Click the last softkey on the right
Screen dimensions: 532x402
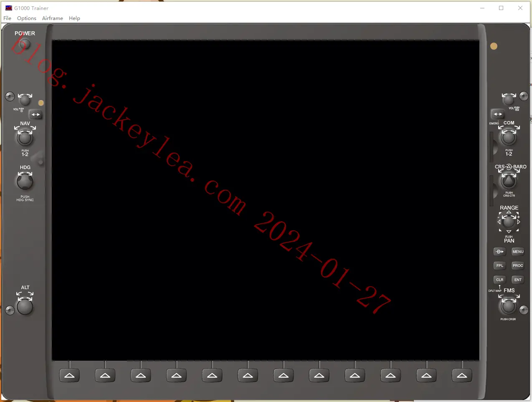tap(462, 375)
